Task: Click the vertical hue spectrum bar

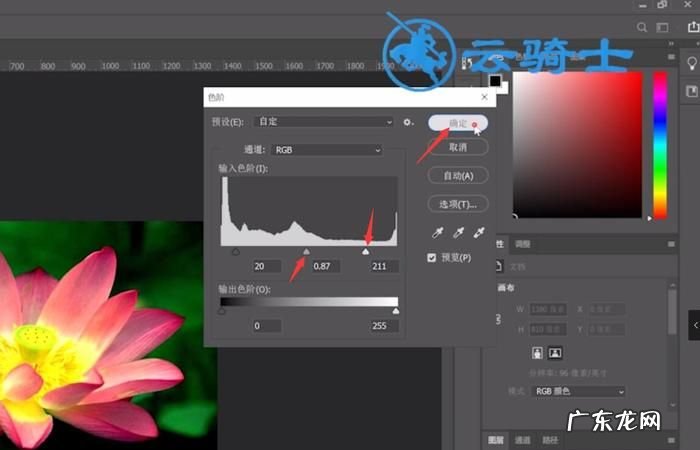Action: [660, 145]
